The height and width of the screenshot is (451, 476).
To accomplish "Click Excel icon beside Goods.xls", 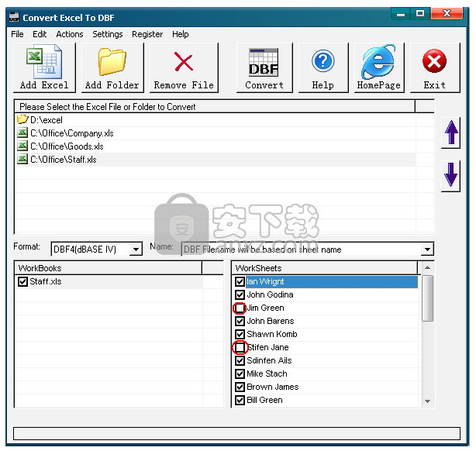I will point(22,146).
